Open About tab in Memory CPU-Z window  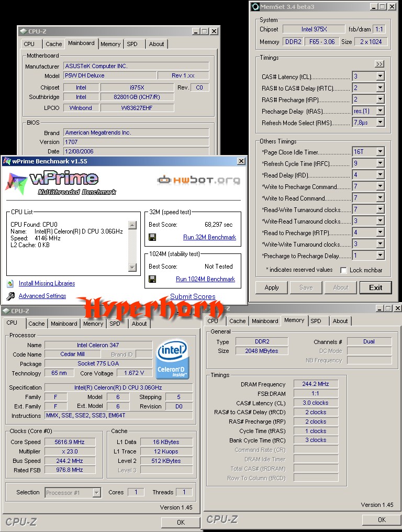point(340,321)
